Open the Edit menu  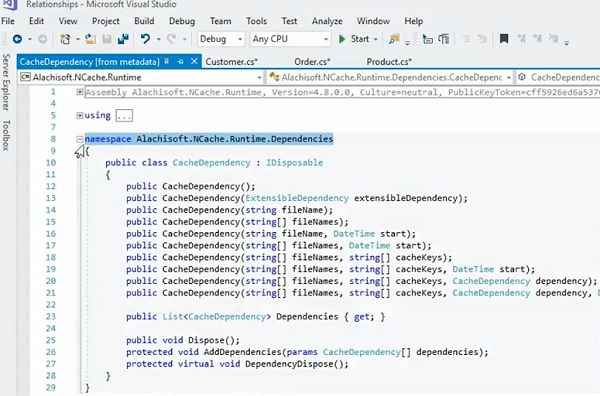(36, 21)
